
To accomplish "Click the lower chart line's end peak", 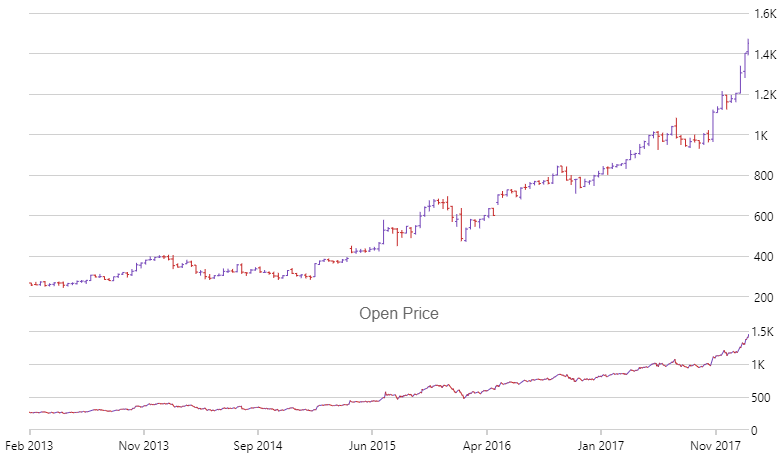I will click(748, 335).
